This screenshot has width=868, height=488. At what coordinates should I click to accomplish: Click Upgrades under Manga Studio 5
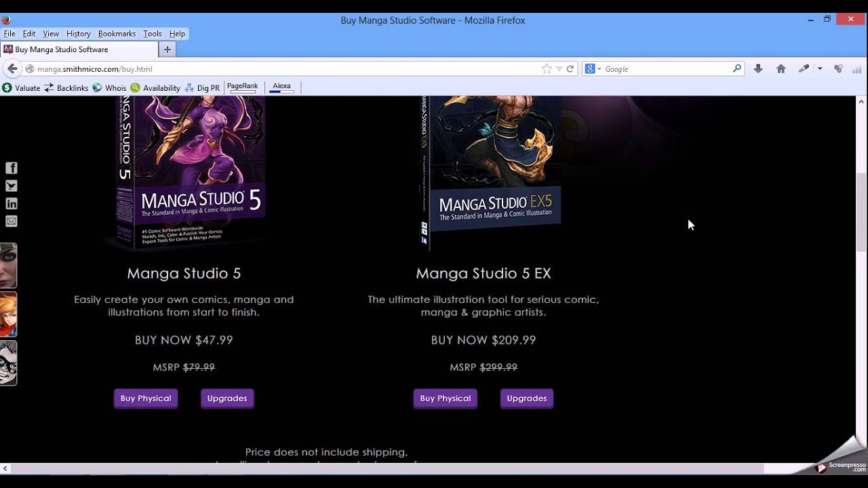[x=227, y=399]
